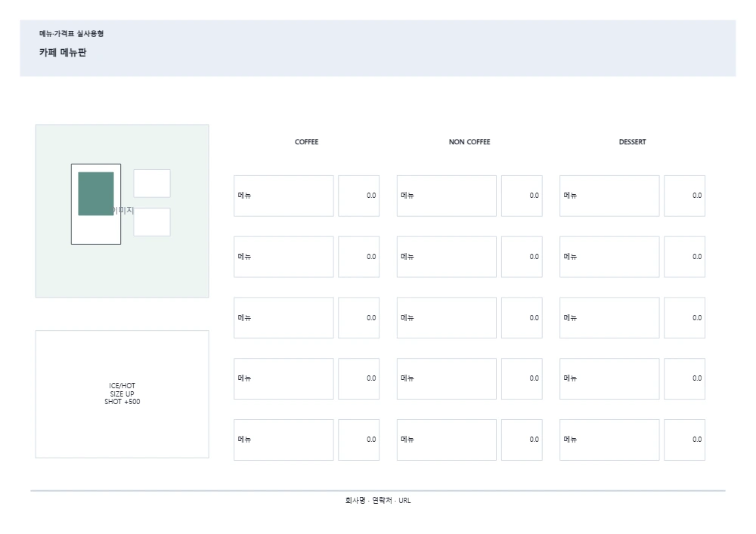Viewport: 756px width, 534px height.
Task: Click the first 0.0 price under NON COFFEE
Action: click(x=522, y=196)
